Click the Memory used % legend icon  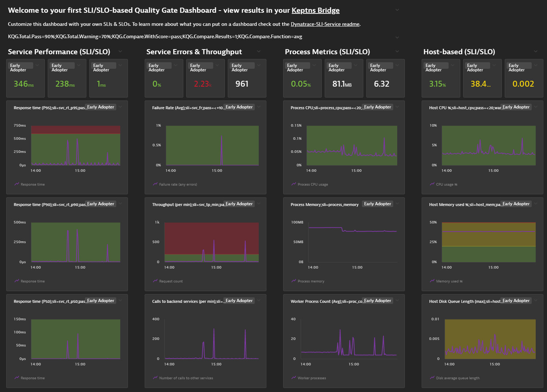tap(432, 281)
